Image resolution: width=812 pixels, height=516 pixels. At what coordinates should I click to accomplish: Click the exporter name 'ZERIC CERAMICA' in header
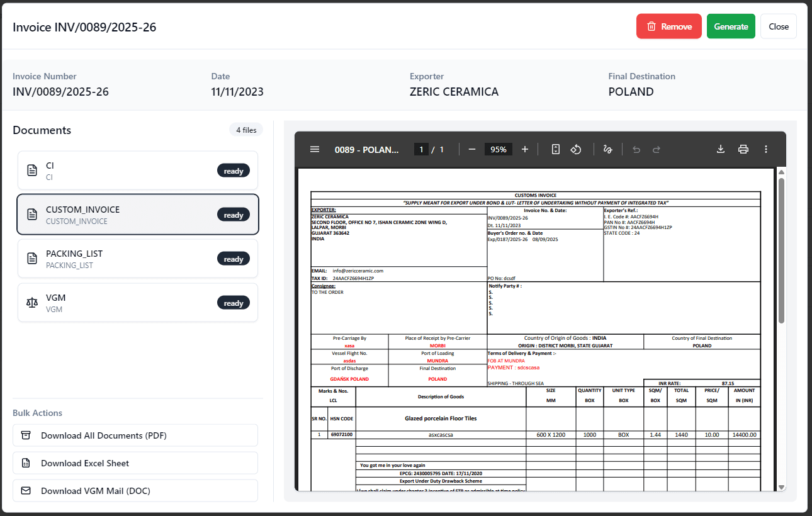(x=454, y=92)
